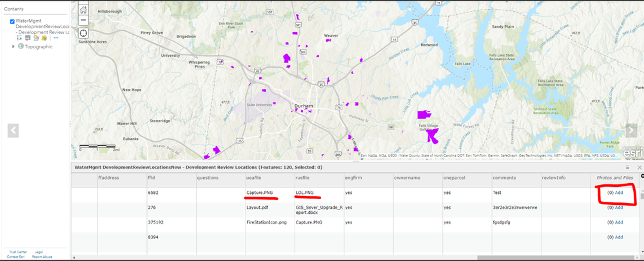Click the Contents panel heading
This screenshot has width=644, height=261.
14,9
